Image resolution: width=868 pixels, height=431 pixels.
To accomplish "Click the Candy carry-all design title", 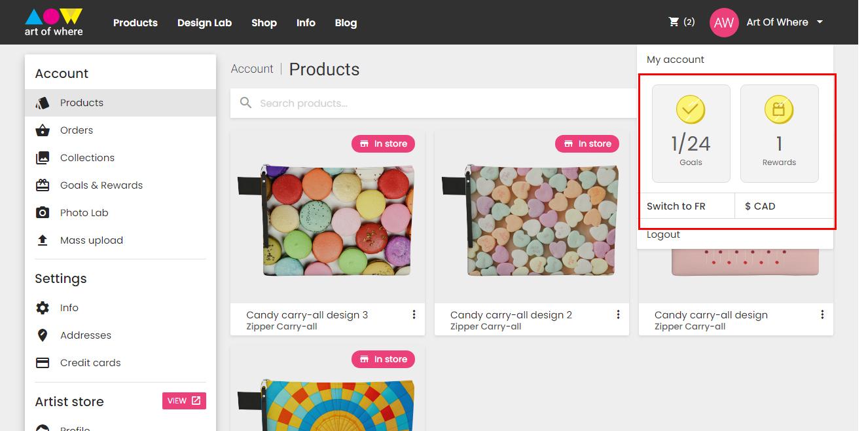I will [711, 315].
